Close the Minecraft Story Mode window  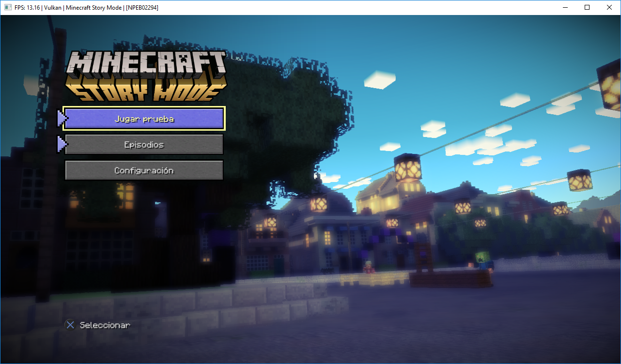click(x=609, y=7)
